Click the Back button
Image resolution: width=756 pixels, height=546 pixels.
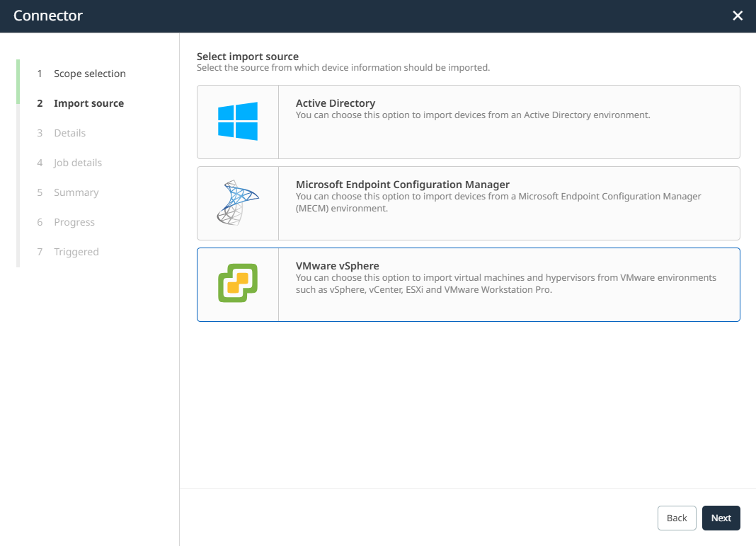(677, 518)
